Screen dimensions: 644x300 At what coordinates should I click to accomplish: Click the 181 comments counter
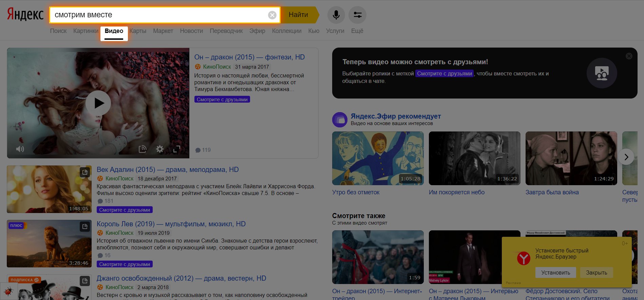point(106,201)
